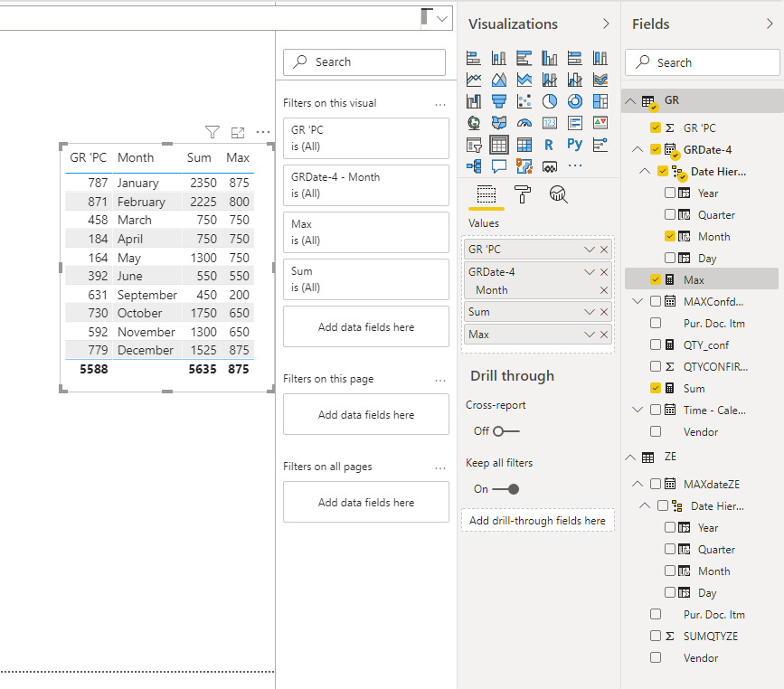Check the SUMQTYZE field checkbox
This screenshot has height=689, width=784.
(x=656, y=636)
